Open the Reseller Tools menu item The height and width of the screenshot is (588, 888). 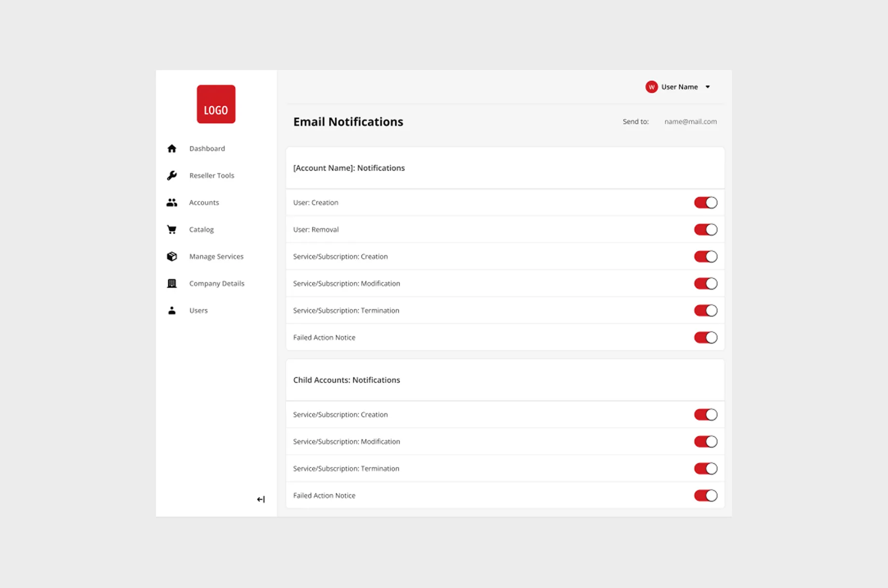212,175
